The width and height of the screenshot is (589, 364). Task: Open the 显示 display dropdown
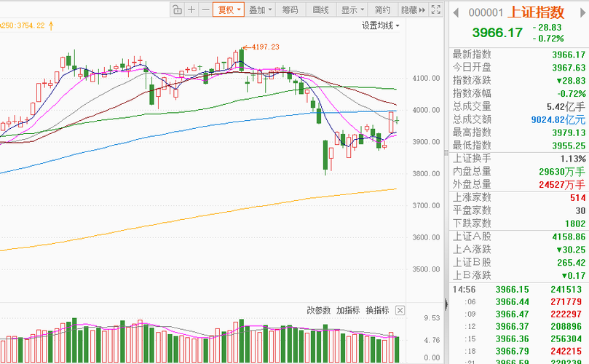[x=352, y=9]
